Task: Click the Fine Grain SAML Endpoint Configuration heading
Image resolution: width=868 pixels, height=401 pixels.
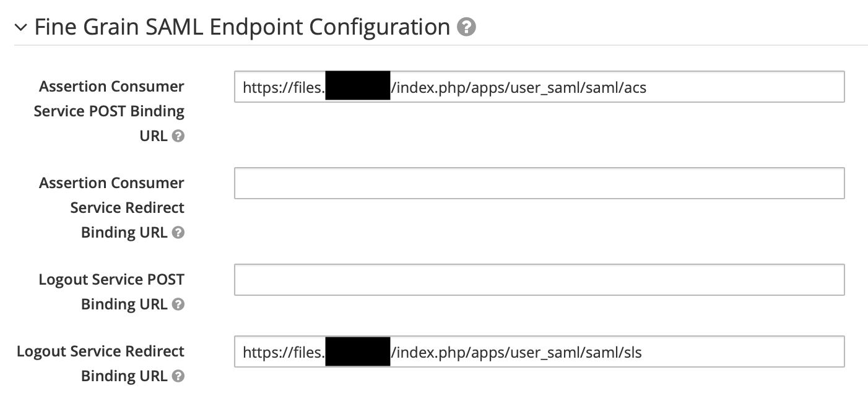Action: [241, 27]
